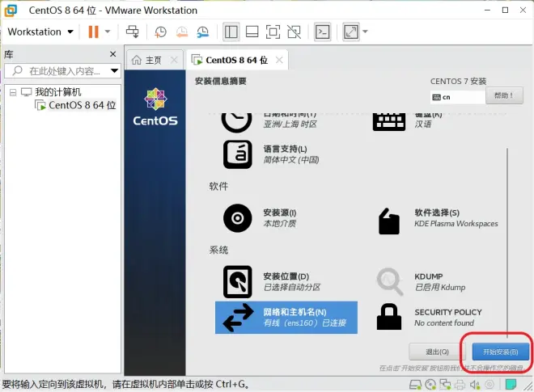Click the 帮助 help button

504,95
